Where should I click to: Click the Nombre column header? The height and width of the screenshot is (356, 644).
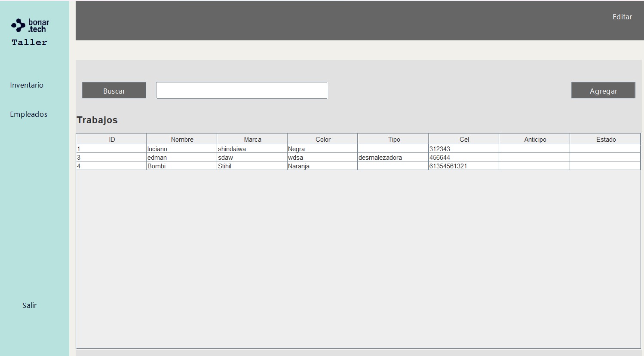click(182, 139)
